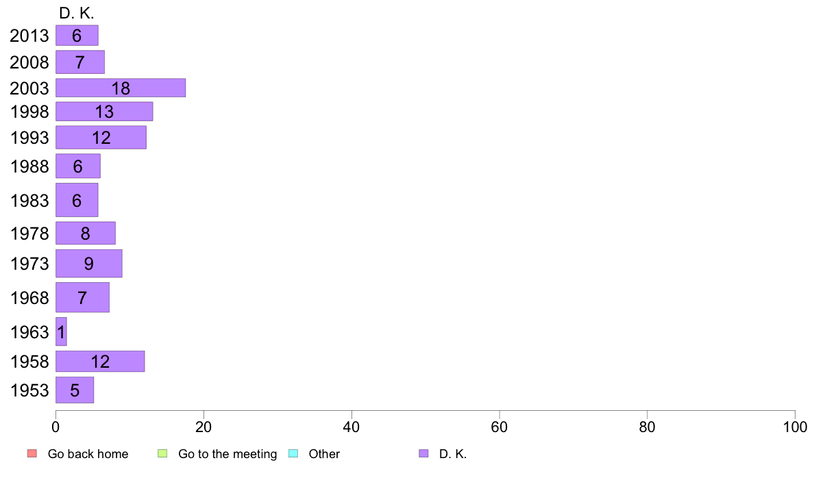Click the axis tick label 40

(351, 427)
